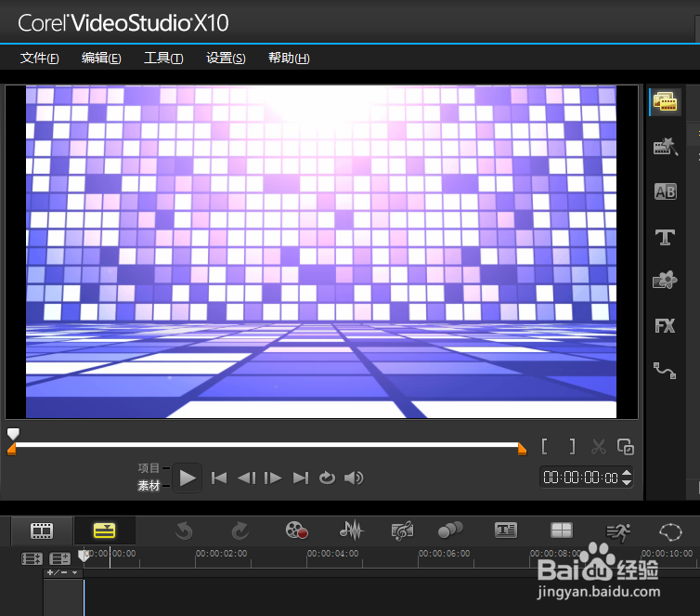This screenshot has height=616, width=700.
Task: Decrease timecode with down arrow
Action: [627, 482]
